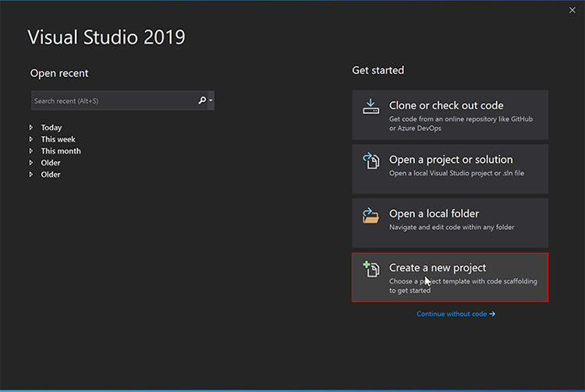
Task: Expand the Today group triangle
Action: pos(31,128)
